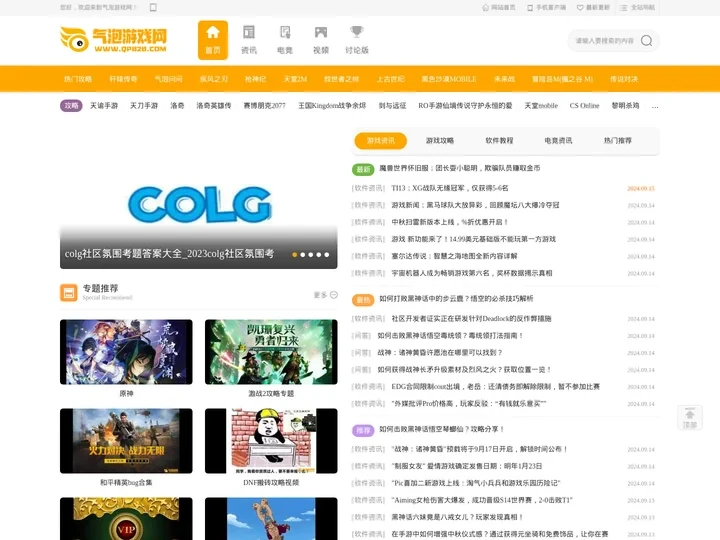Open the VIP gold topic thumbnail

pyautogui.click(x=126, y=519)
